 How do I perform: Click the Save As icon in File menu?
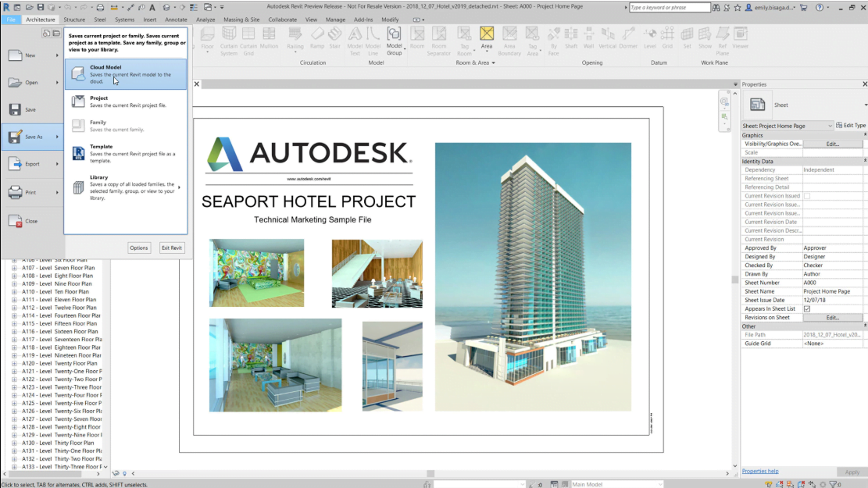coord(16,137)
